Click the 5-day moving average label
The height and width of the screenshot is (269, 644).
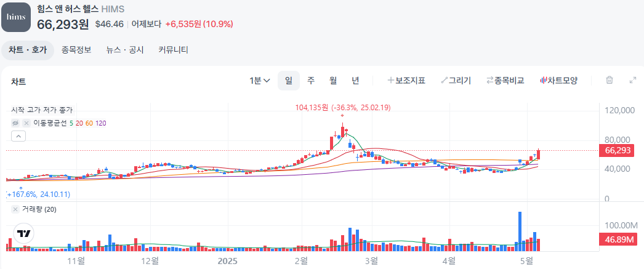point(71,122)
